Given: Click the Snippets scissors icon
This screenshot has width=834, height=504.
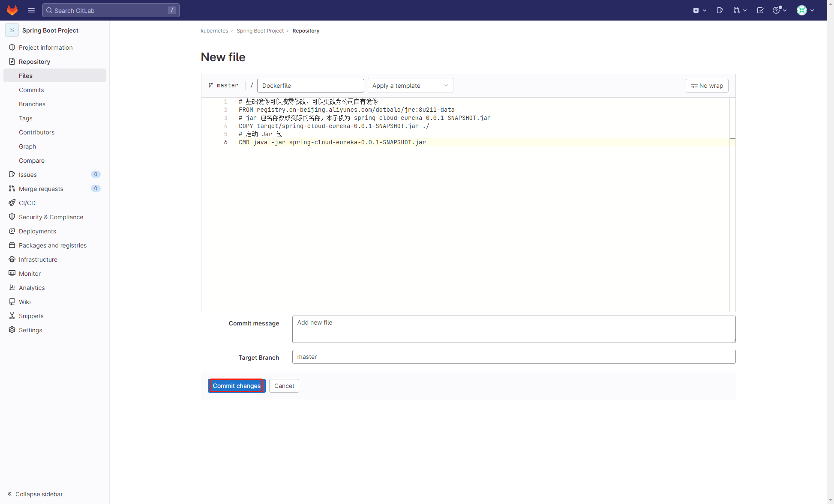Looking at the screenshot, I should pyautogui.click(x=12, y=316).
